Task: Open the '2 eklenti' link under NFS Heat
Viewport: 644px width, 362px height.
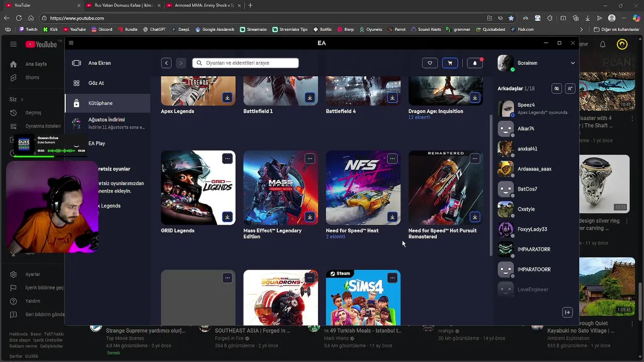Action: click(x=336, y=236)
